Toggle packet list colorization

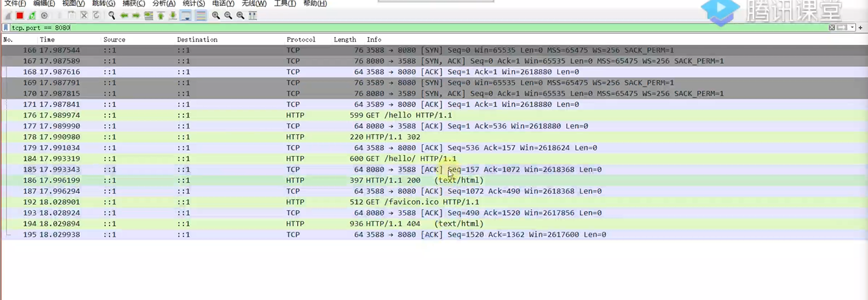tap(201, 16)
